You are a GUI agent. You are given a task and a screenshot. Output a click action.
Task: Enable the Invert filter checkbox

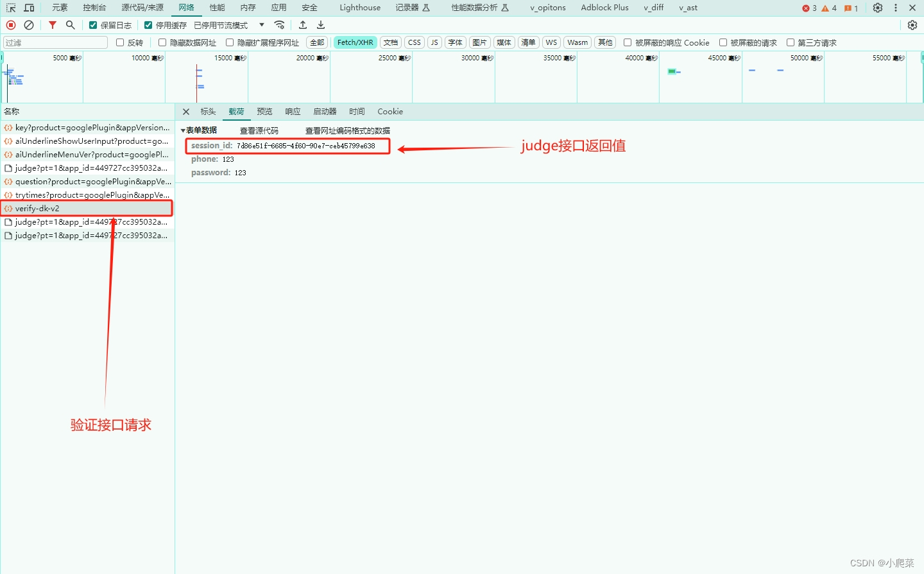(120, 42)
